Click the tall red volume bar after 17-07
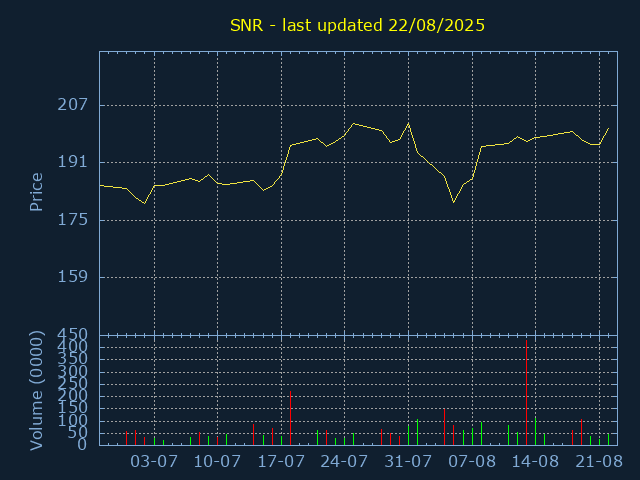The width and height of the screenshot is (640, 480). (290, 418)
